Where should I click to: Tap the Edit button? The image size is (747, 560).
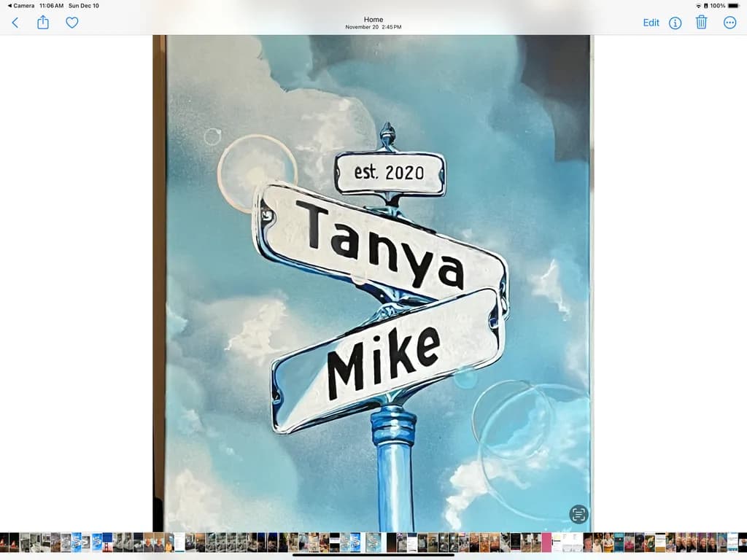tap(651, 23)
